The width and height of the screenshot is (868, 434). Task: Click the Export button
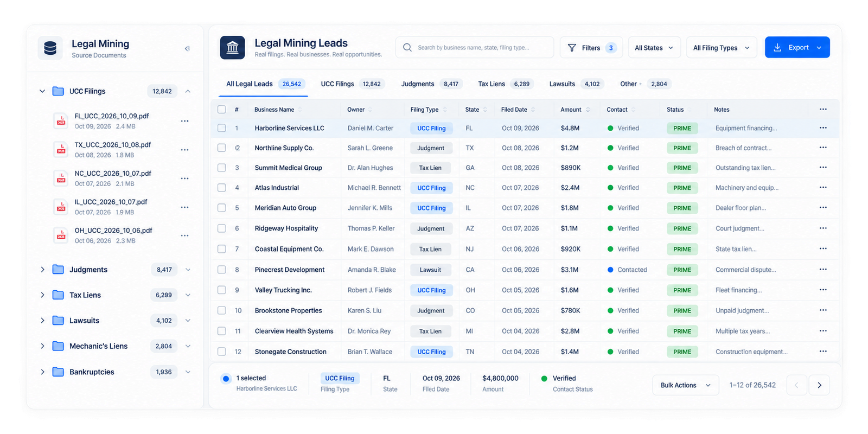pos(797,48)
